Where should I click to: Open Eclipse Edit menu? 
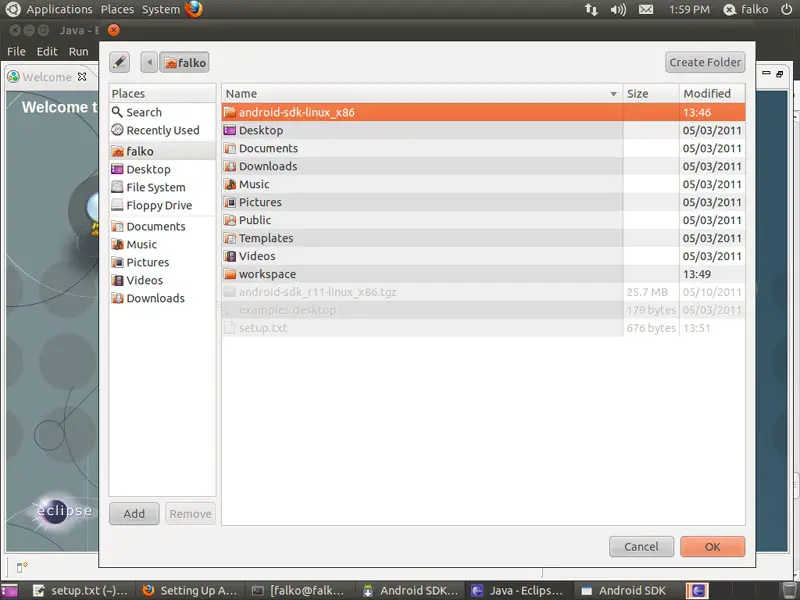click(x=47, y=52)
